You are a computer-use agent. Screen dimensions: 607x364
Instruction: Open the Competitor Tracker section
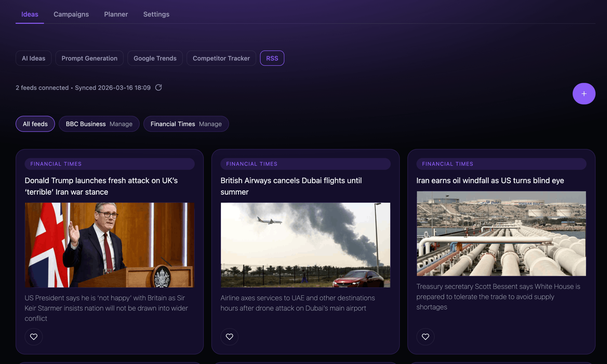(221, 58)
